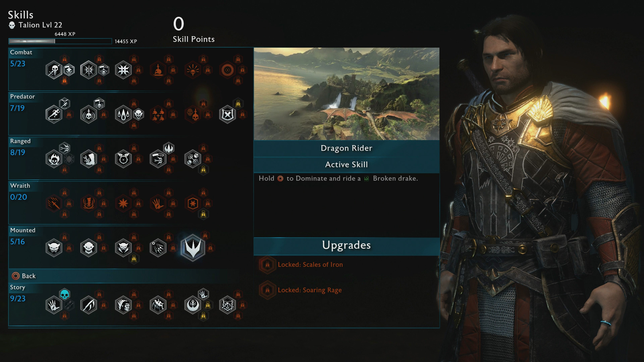Screen dimensions: 644x362
Task: Open the Mounted skill category label
Action: click(23, 230)
